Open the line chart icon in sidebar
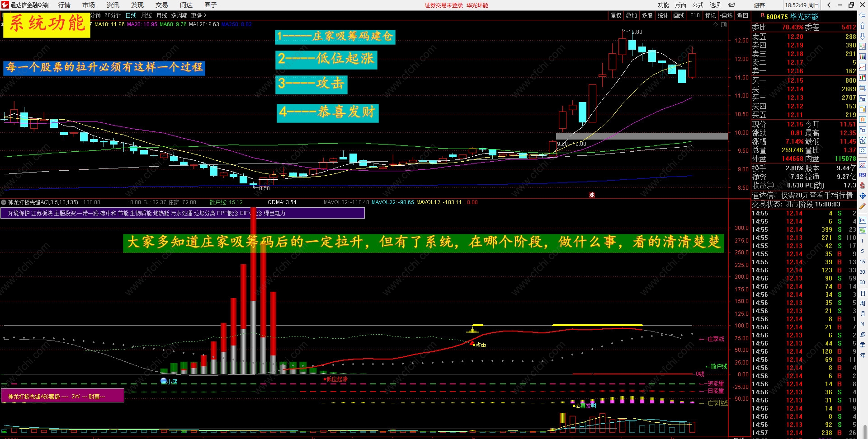868x439 pixels. coord(863,67)
